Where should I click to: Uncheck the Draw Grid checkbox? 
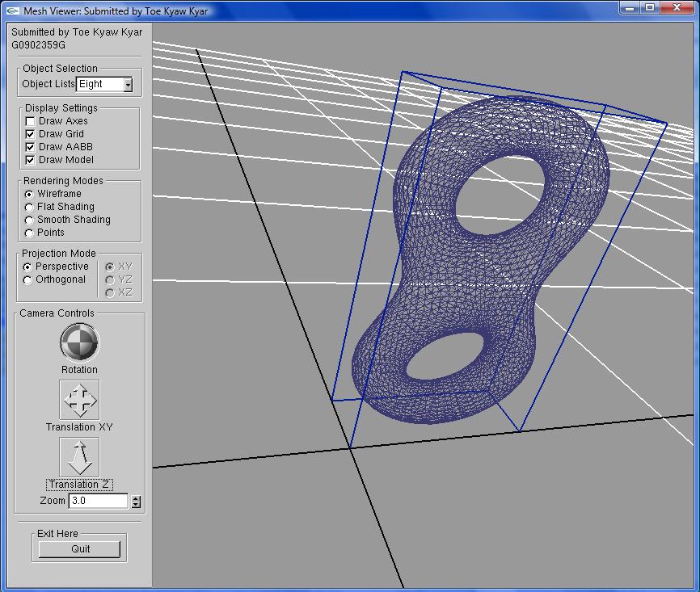coord(30,134)
